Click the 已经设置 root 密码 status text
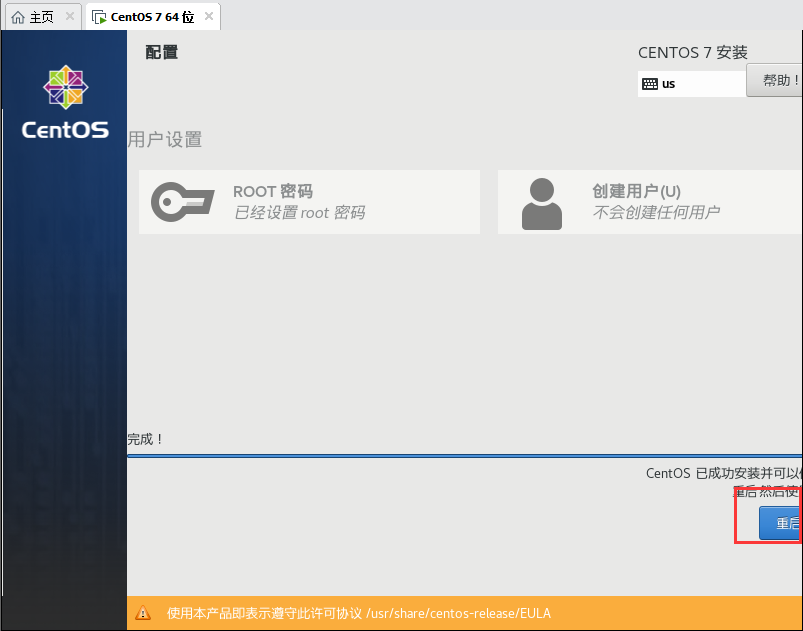The width and height of the screenshot is (803, 631). point(300,213)
